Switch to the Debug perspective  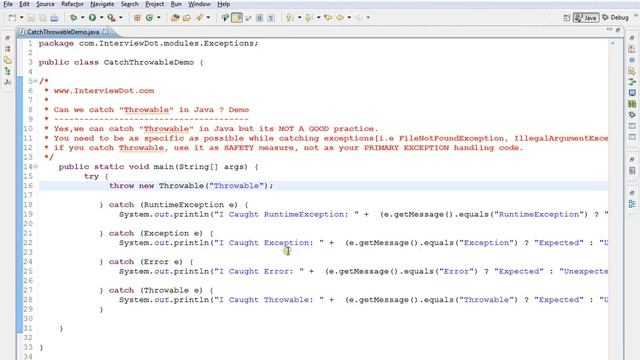point(615,18)
